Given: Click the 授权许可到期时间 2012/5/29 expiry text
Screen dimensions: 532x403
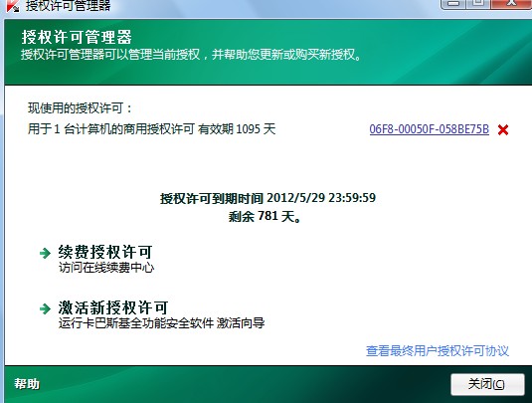Looking at the screenshot, I should 268,198.
